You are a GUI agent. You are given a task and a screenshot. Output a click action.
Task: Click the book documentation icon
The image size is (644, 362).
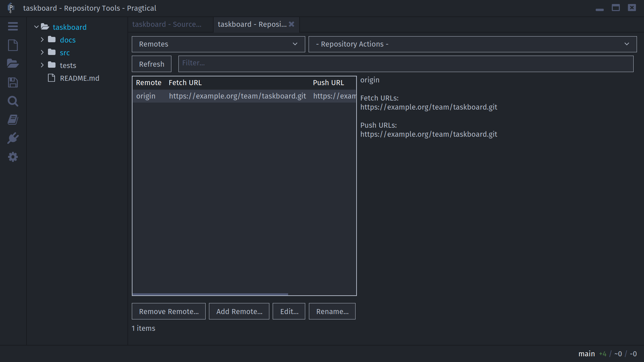click(x=13, y=120)
